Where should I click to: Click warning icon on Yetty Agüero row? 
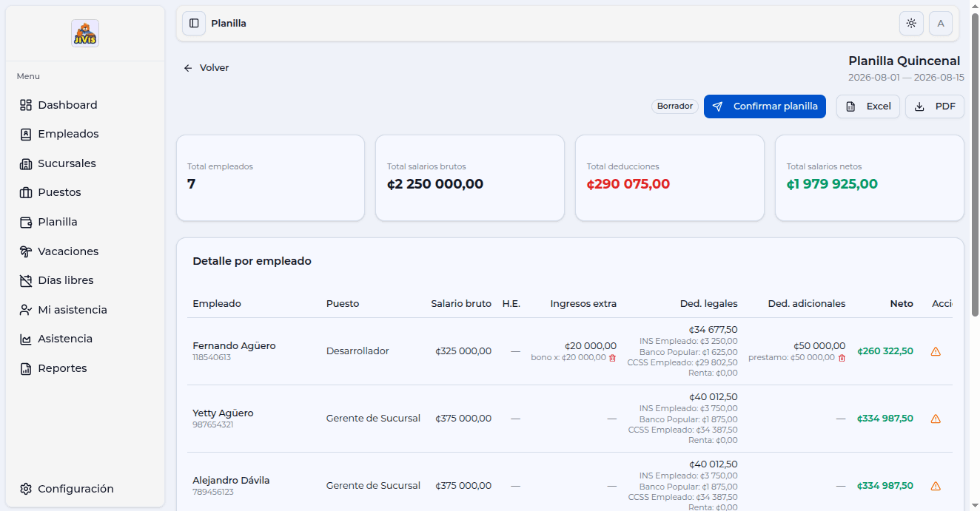(x=936, y=419)
